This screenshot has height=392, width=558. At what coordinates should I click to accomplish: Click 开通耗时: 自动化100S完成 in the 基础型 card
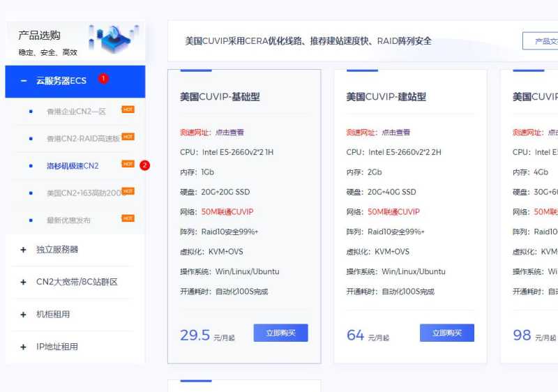click(224, 292)
